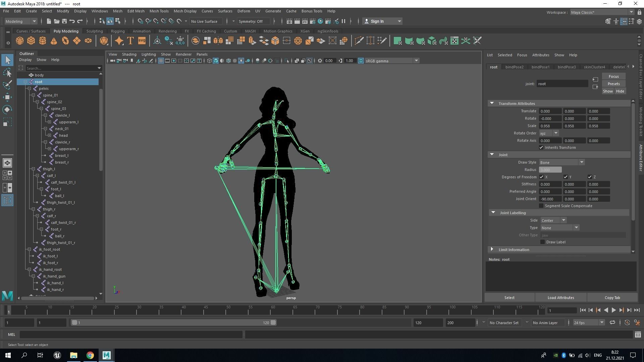Uncheck the Inherits Transform checkbox
This screenshot has height=362, width=644.
[541, 147]
